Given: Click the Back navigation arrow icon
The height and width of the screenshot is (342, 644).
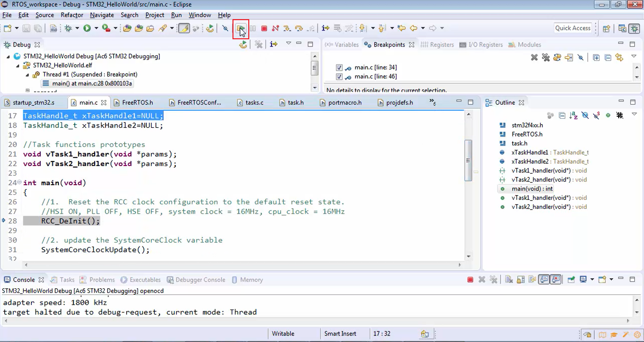Looking at the screenshot, I should pyautogui.click(x=414, y=28).
